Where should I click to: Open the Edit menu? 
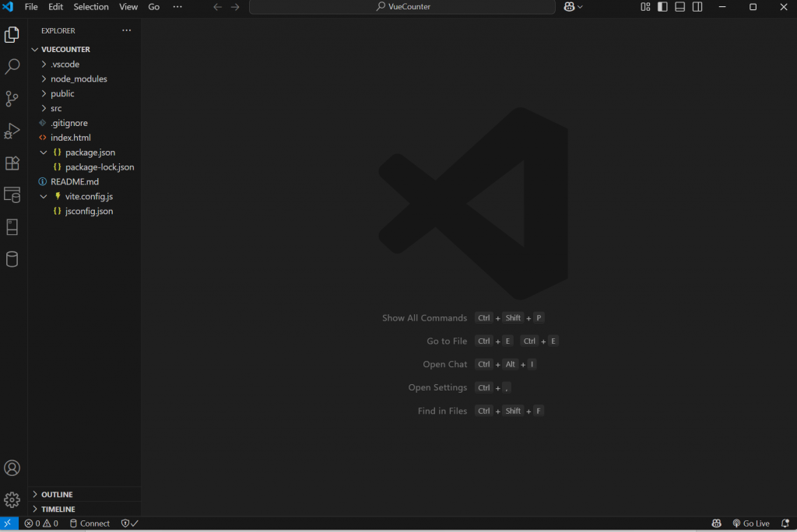(x=55, y=6)
